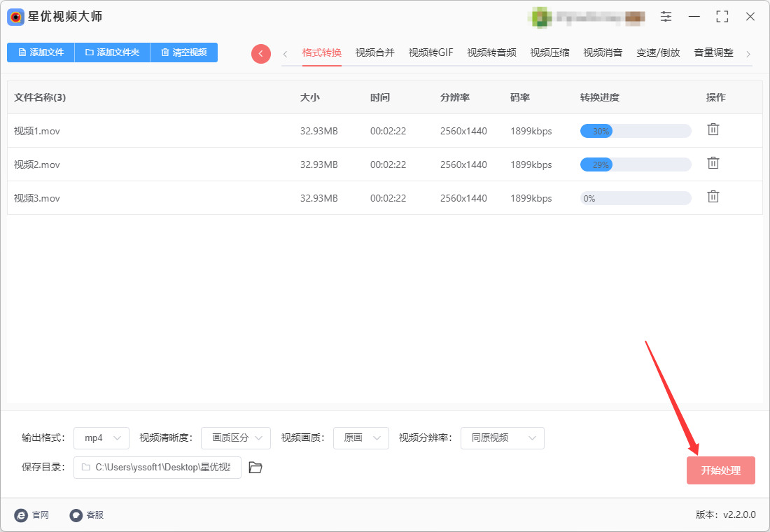
Task: Open the 视频合并 tab
Action: [374, 53]
